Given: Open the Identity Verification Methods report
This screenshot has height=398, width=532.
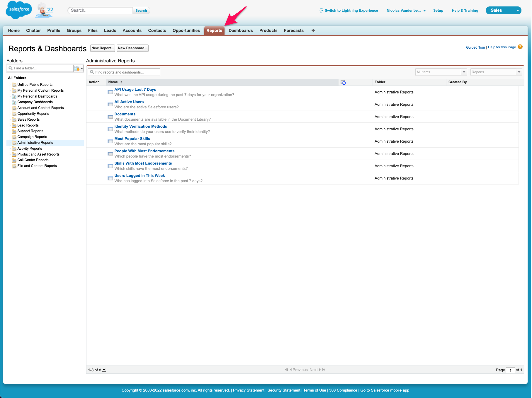Looking at the screenshot, I should click(x=141, y=127).
